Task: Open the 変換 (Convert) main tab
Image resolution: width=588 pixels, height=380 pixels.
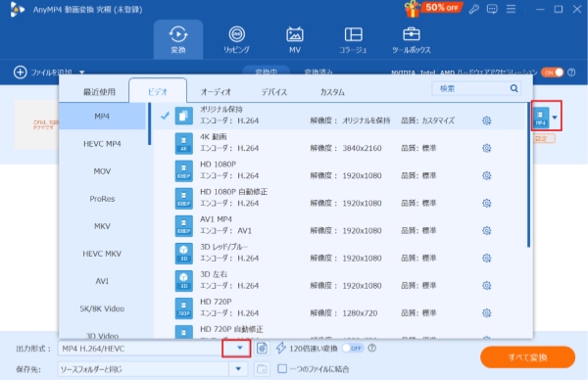Action: [178, 40]
